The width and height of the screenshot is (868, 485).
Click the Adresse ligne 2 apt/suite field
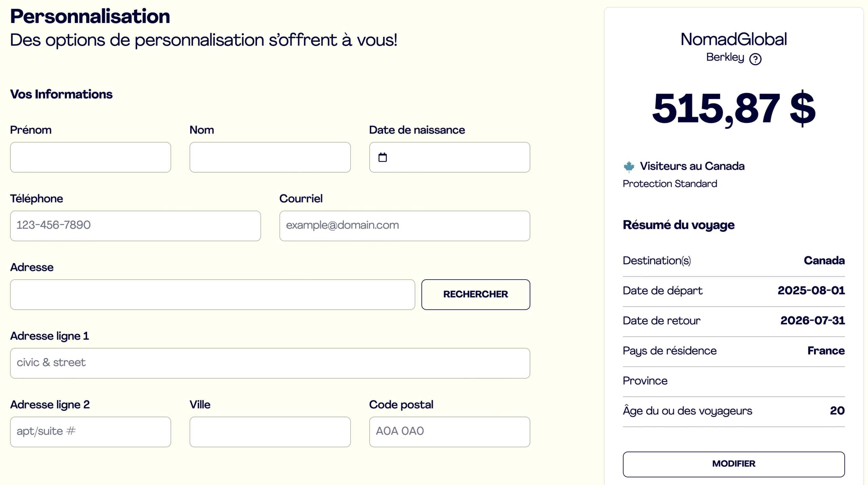click(x=91, y=432)
